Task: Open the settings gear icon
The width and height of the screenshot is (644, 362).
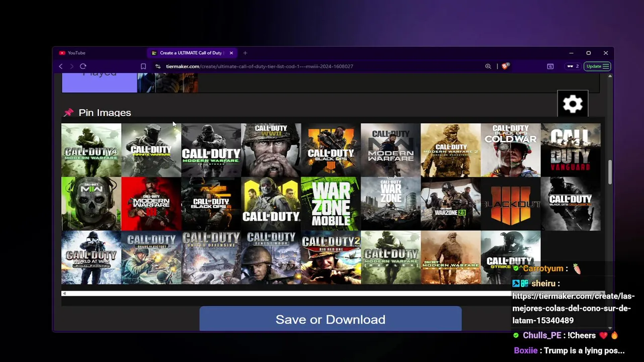Action: (573, 104)
